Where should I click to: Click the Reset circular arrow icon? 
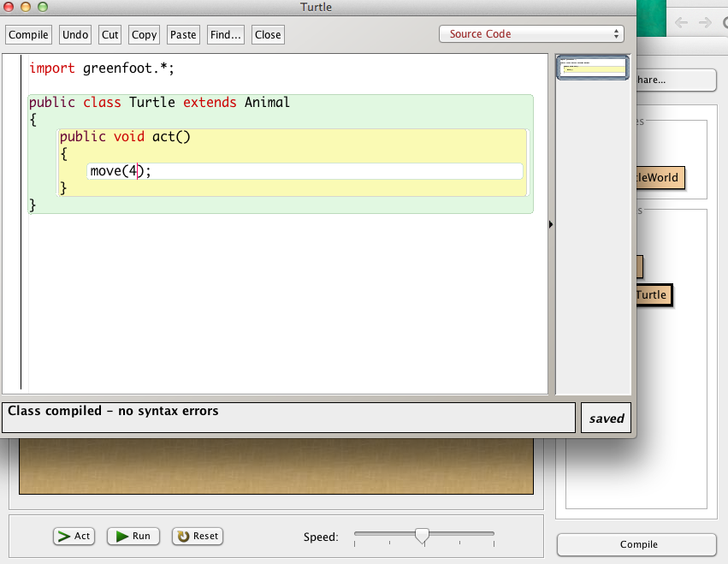pyautogui.click(x=183, y=537)
